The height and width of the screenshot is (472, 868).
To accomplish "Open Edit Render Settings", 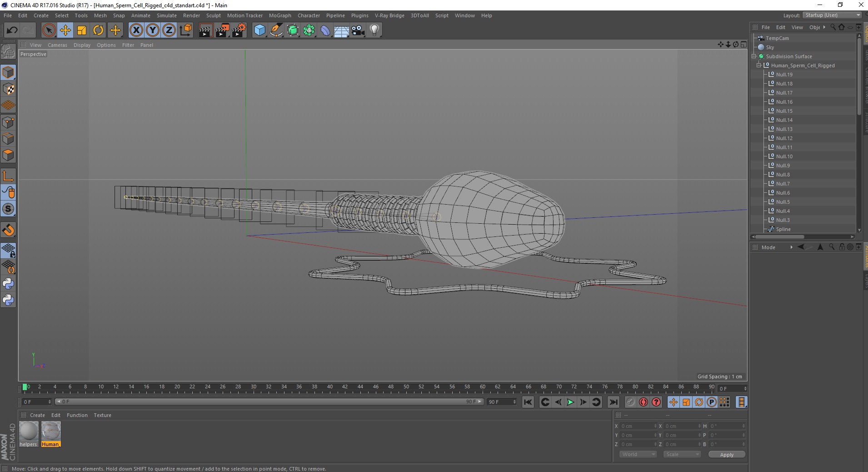I will pos(239,30).
